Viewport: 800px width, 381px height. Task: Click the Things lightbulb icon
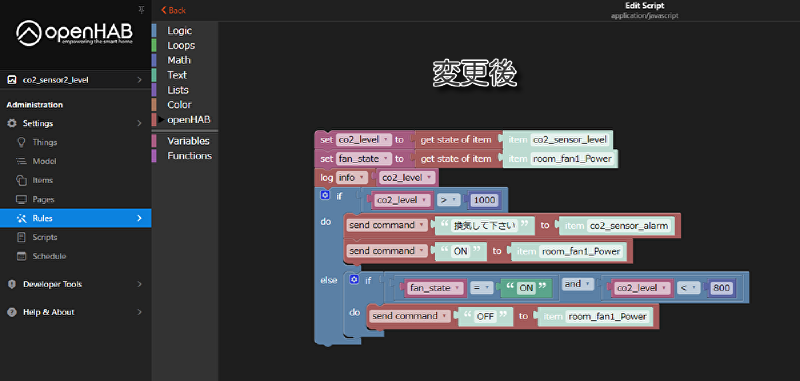tap(21, 142)
